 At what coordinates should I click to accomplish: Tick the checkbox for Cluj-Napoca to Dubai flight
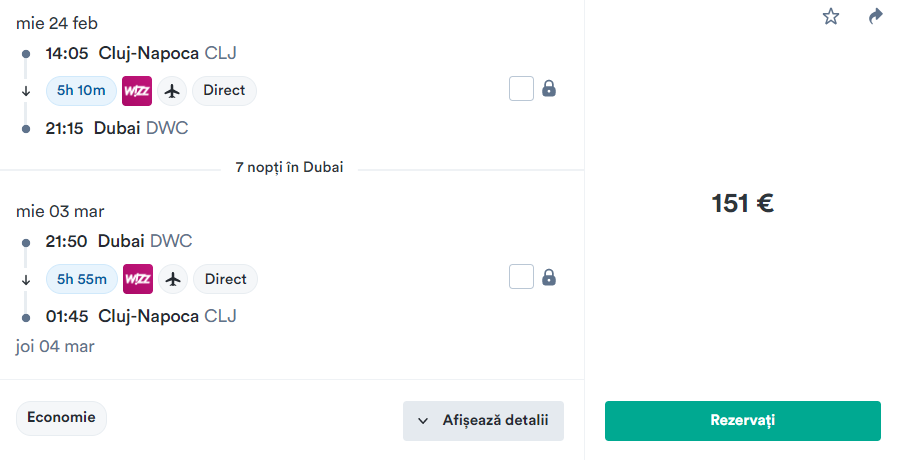pyautogui.click(x=521, y=88)
